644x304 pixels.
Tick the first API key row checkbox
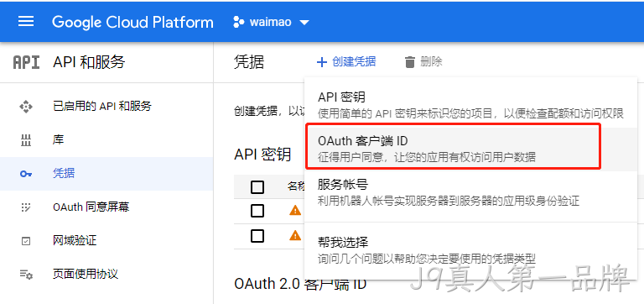pos(257,212)
